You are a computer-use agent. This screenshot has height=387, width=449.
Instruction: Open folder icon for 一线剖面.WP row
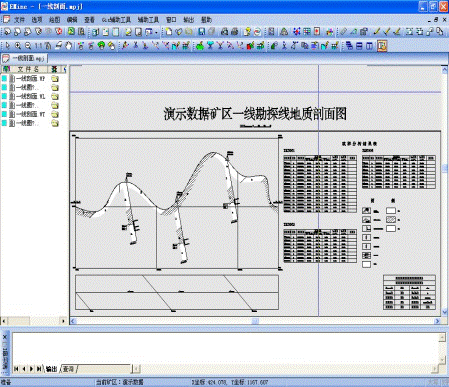click(55, 79)
